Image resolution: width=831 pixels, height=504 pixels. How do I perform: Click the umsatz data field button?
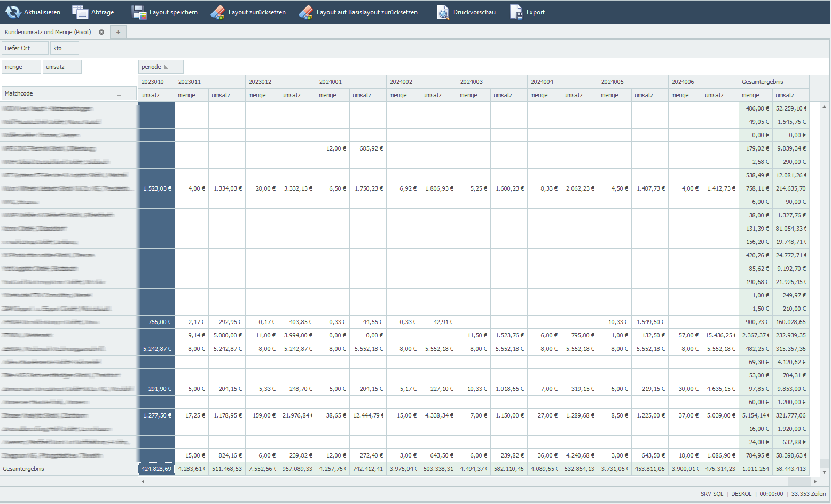(x=62, y=67)
